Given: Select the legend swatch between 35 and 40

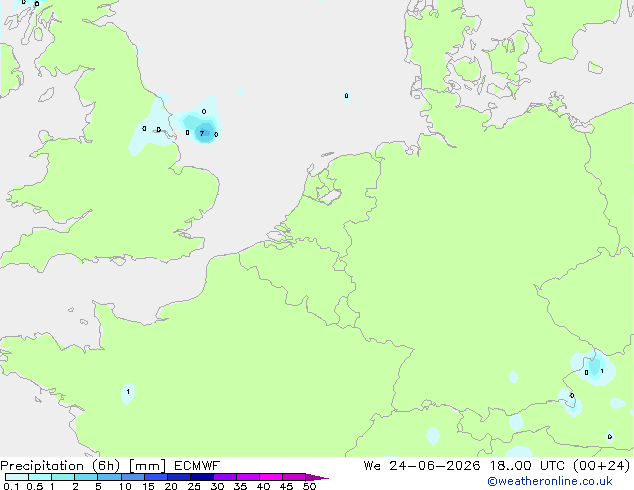Looking at the screenshot, I should point(247,477).
